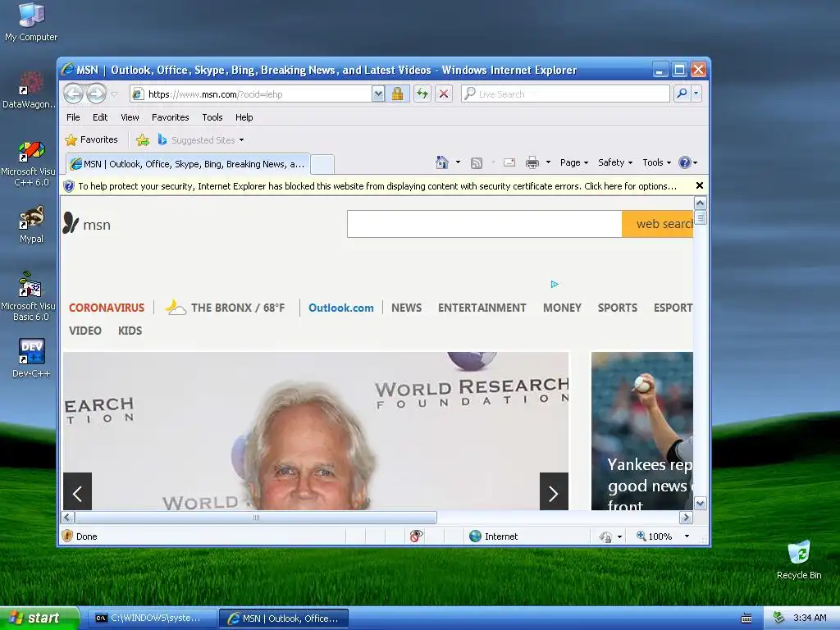Open the search provider dropdown arrow
The width and height of the screenshot is (840, 630).
click(x=696, y=94)
